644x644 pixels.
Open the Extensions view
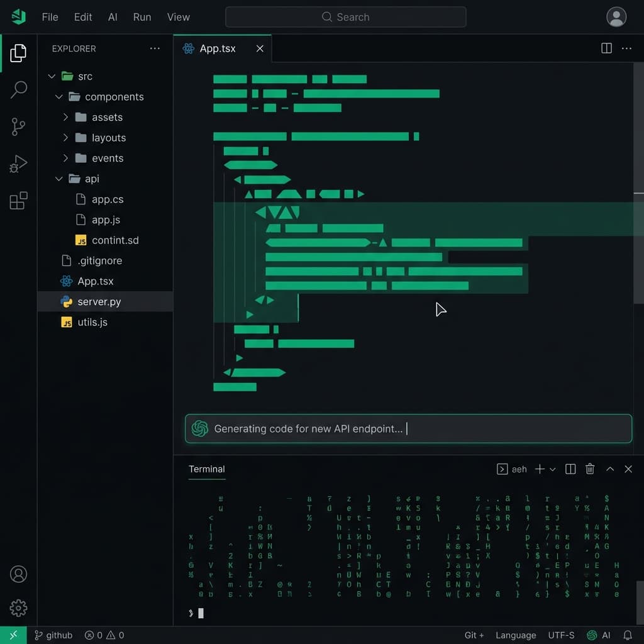click(x=18, y=200)
